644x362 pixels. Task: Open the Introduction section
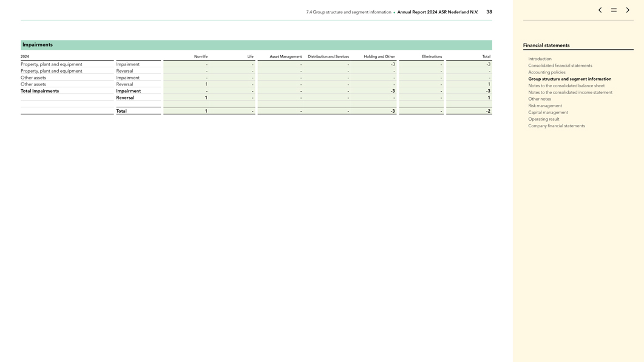540,59
